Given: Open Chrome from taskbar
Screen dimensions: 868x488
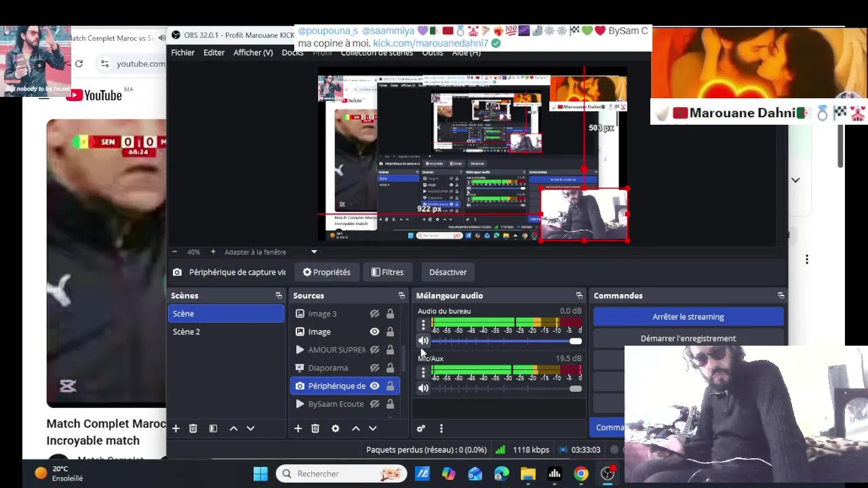Looking at the screenshot, I should click(x=581, y=474).
